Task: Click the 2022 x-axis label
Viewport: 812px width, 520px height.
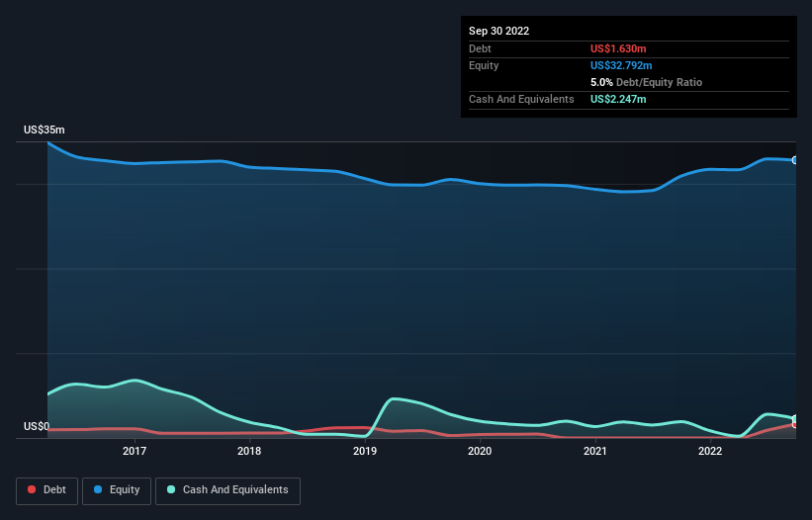Action: click(710, 451)
